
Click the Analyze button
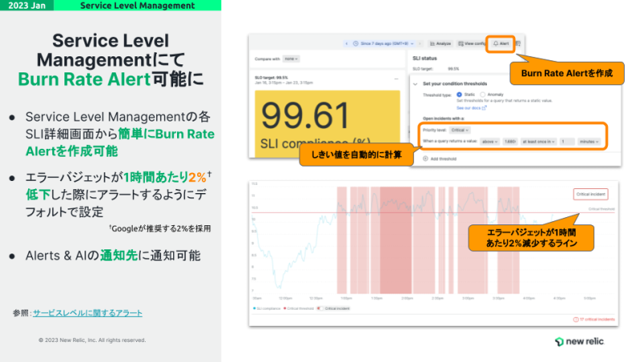point(440,43)
